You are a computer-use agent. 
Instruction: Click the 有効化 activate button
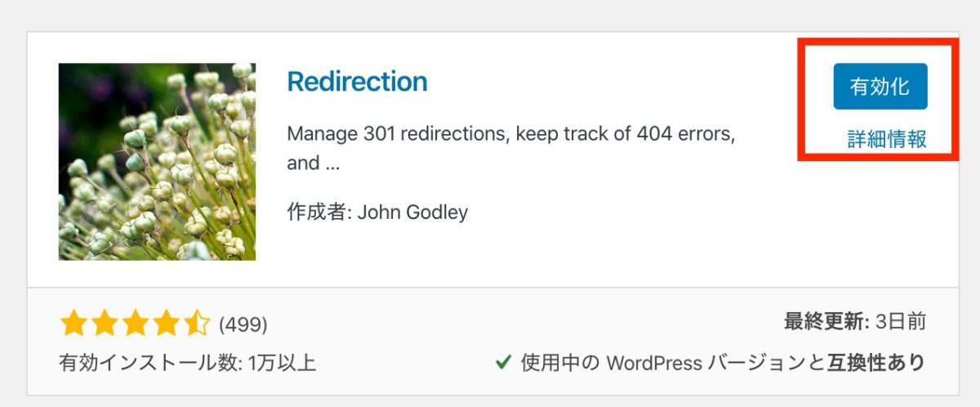tap(880, 87)
